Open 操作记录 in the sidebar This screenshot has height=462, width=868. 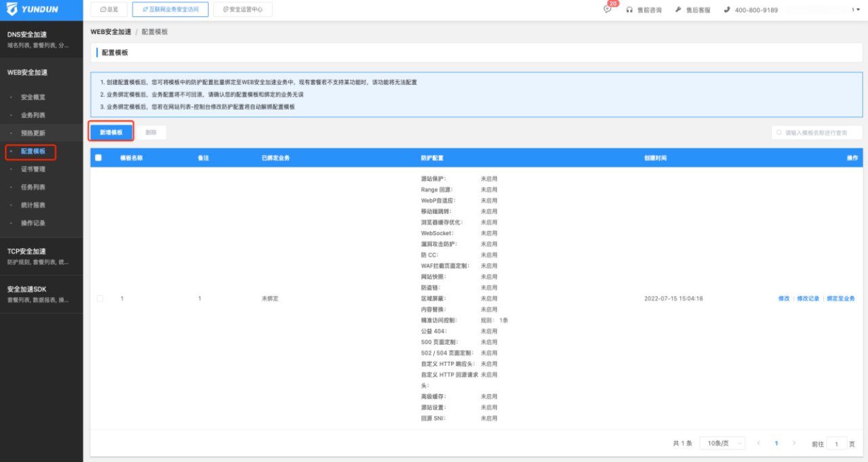coord(33,223)
